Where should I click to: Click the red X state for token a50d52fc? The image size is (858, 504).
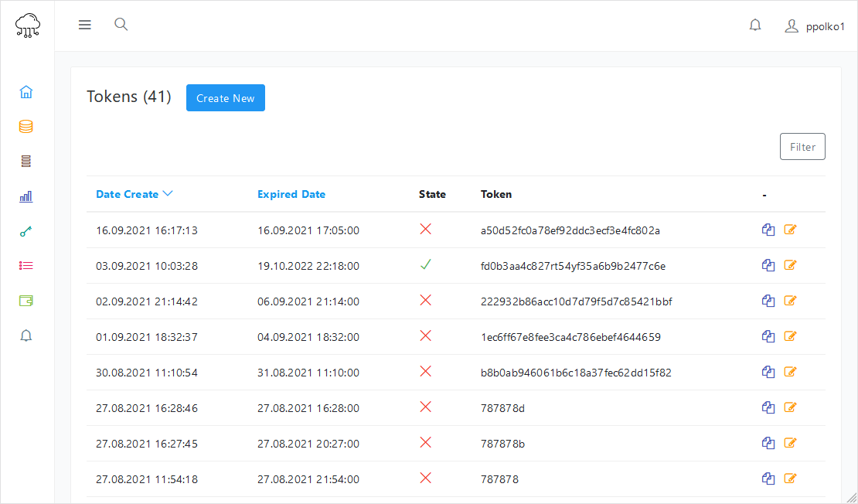[x=425, y=230]
